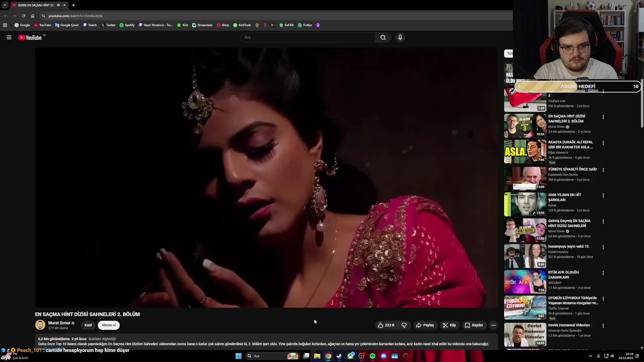The height and width of the screenshot is (362, 644).
Task: Open Steam from taskbar
Action: click(x=339, y=356)
